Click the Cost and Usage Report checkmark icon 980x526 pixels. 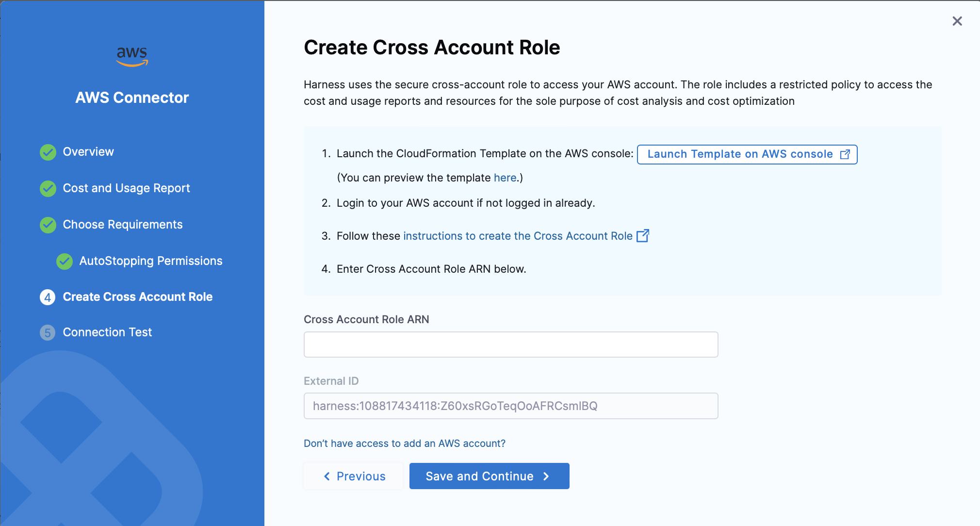pos(48,189)
